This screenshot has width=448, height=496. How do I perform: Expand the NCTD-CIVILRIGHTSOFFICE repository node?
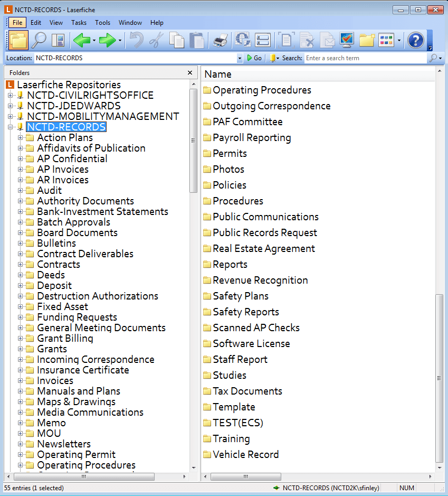tap(11, 95)
